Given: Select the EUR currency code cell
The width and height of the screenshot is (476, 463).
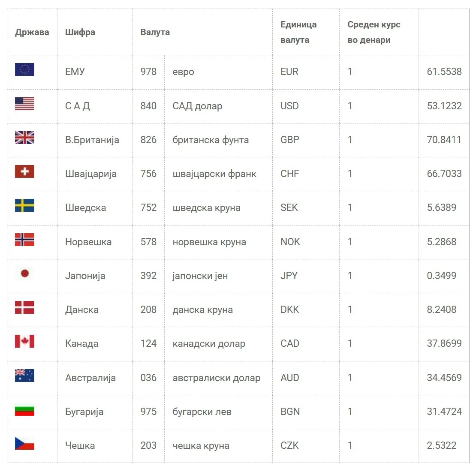Looking at the screenshot, I should 289,72.
